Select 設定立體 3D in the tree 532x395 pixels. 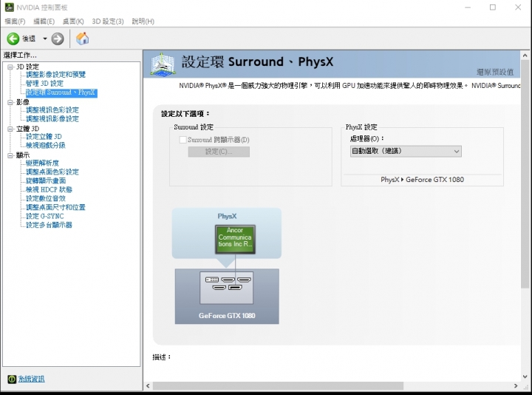44,136
